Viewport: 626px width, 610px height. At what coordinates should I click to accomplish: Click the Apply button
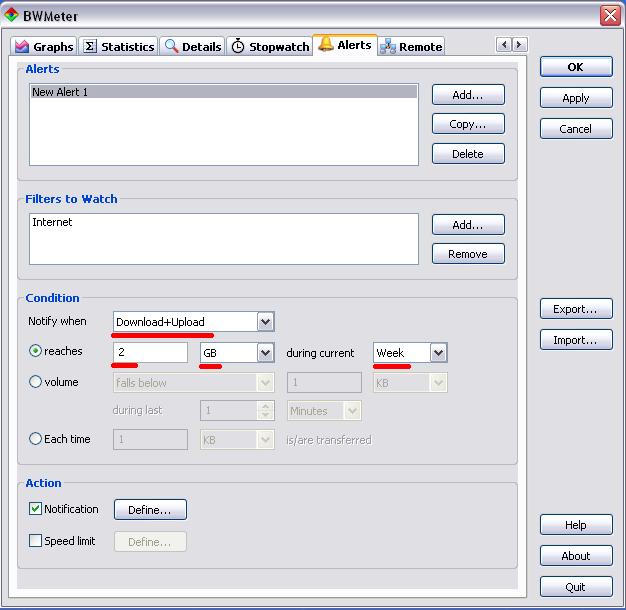576,98
